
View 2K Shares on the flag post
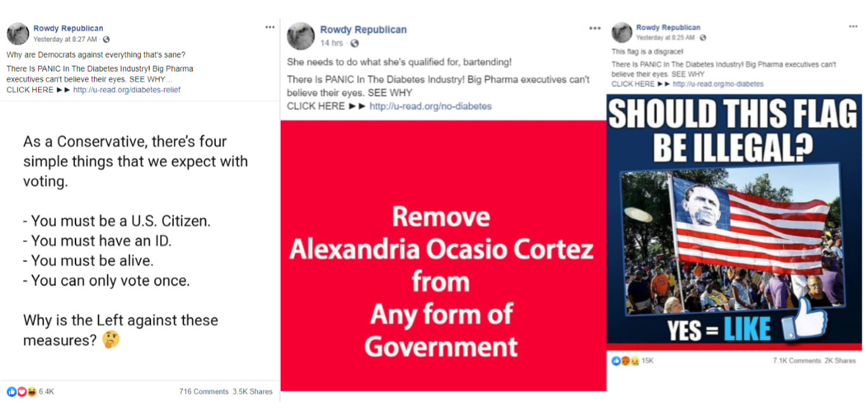pyautogui.click(x=840, y=361)
